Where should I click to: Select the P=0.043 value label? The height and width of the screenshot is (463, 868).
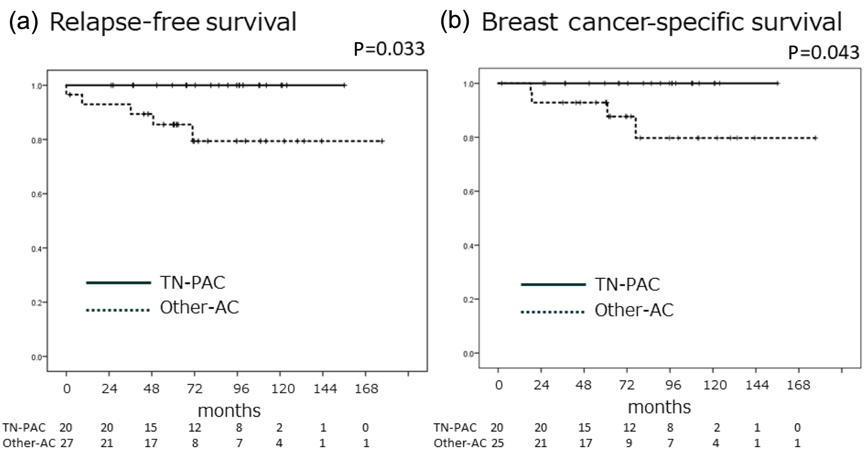coord(823,52)
